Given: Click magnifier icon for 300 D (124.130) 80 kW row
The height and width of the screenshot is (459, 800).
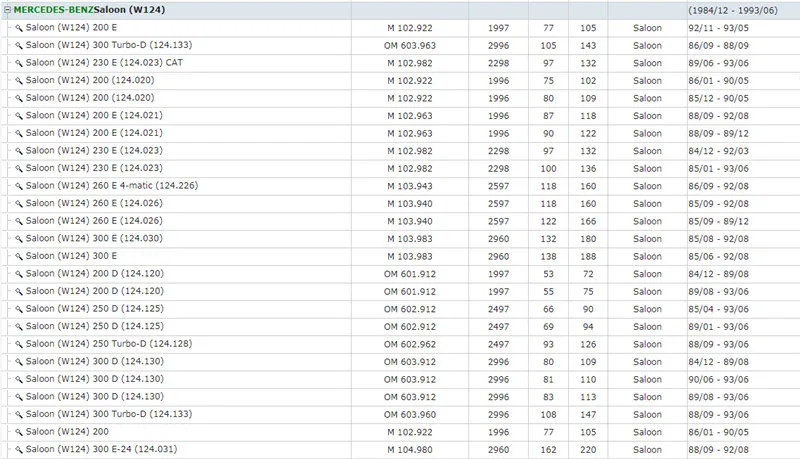Looking at the screenshot, I should pos(19,363).
